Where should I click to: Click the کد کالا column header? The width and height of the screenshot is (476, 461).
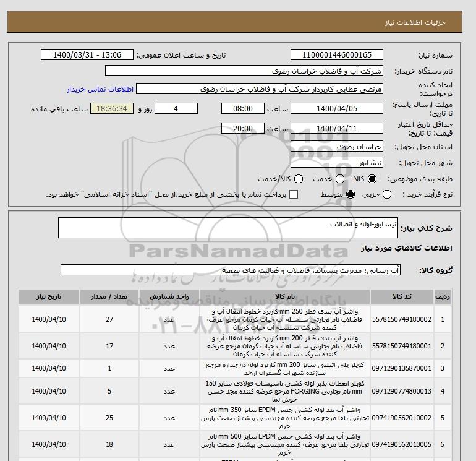click(402, 296)
